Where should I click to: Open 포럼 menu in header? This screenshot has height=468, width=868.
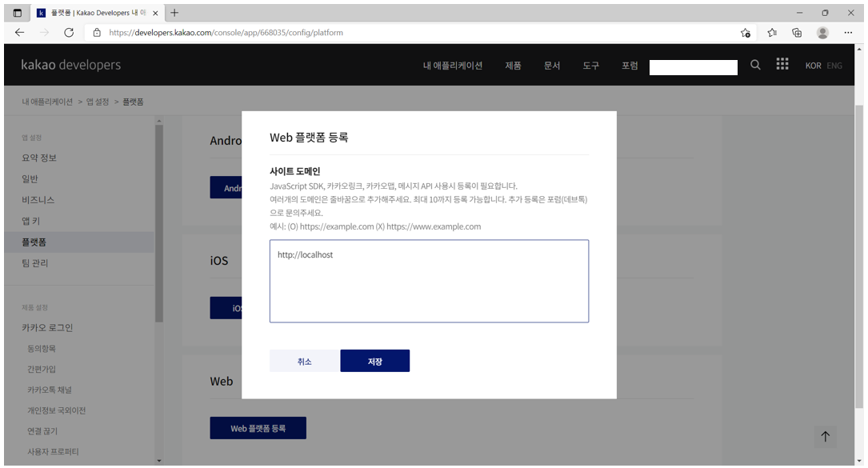pyautogui.click(x=630, y=66)
